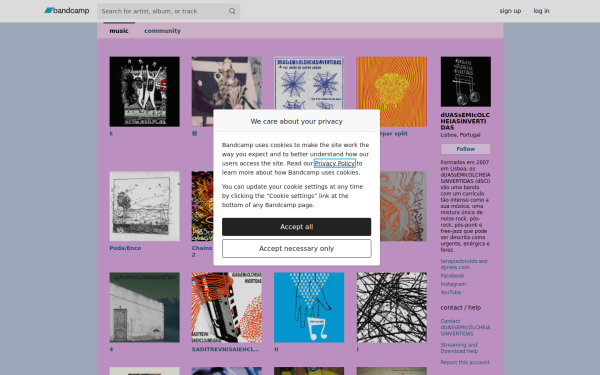Click the SADITREVNISAIEHCL... album title
The image size is (600, 375).
point(225,349)
